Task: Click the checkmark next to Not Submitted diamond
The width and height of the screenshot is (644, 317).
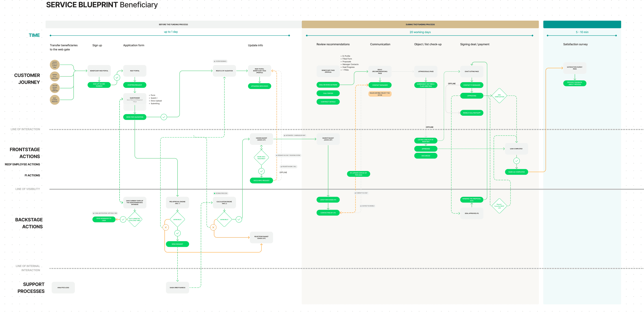Action: point(123,219)
